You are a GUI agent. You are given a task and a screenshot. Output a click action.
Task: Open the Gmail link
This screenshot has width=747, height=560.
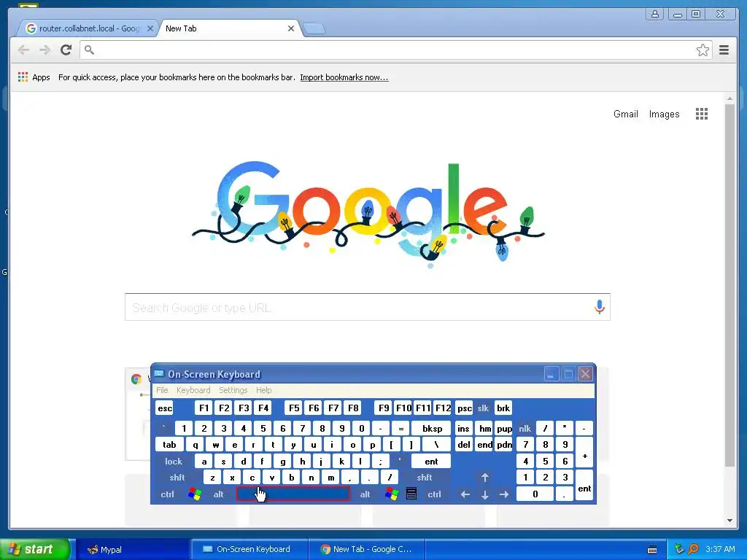[625, 114]
